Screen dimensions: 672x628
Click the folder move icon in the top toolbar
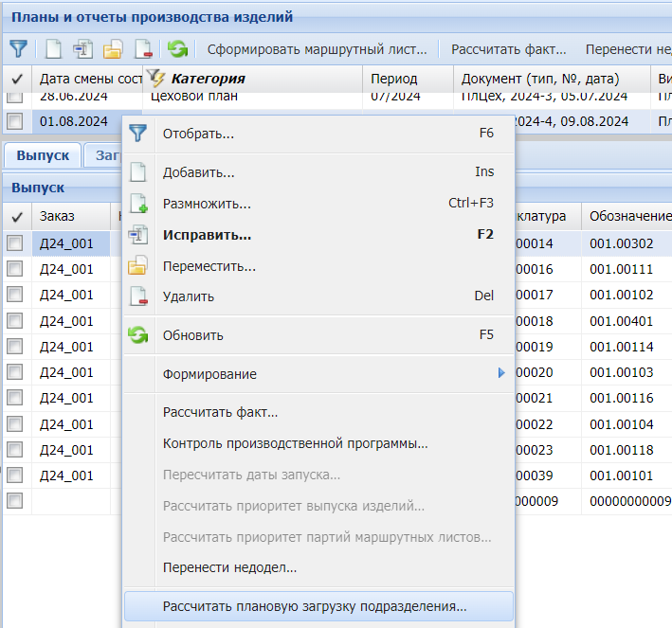113,48
